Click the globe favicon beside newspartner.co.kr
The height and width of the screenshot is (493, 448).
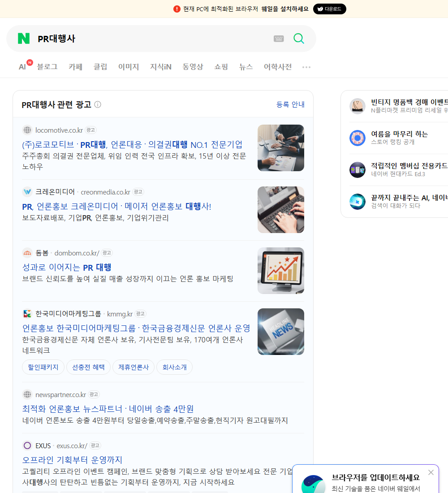27,394
